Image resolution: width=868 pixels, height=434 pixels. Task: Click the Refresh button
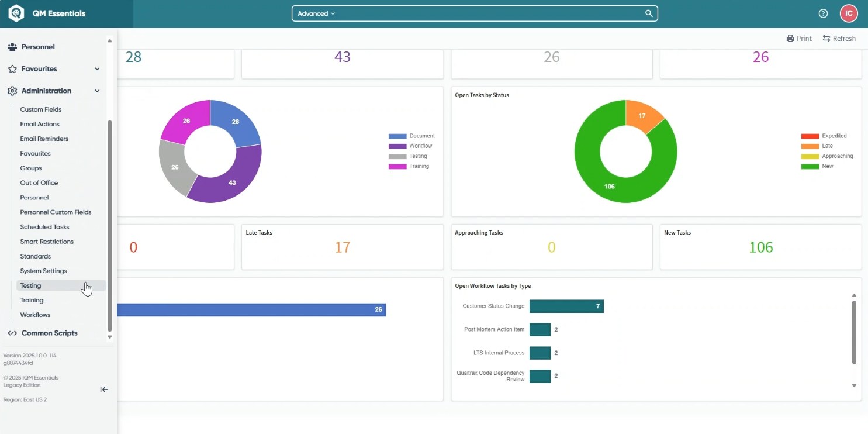[839, 38]
